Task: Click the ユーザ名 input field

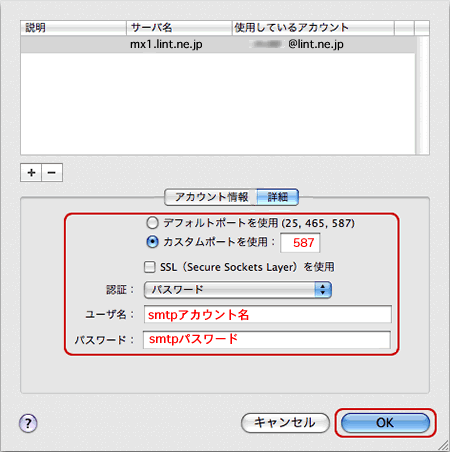Action: pyautogui.click(x=268, y=314)
